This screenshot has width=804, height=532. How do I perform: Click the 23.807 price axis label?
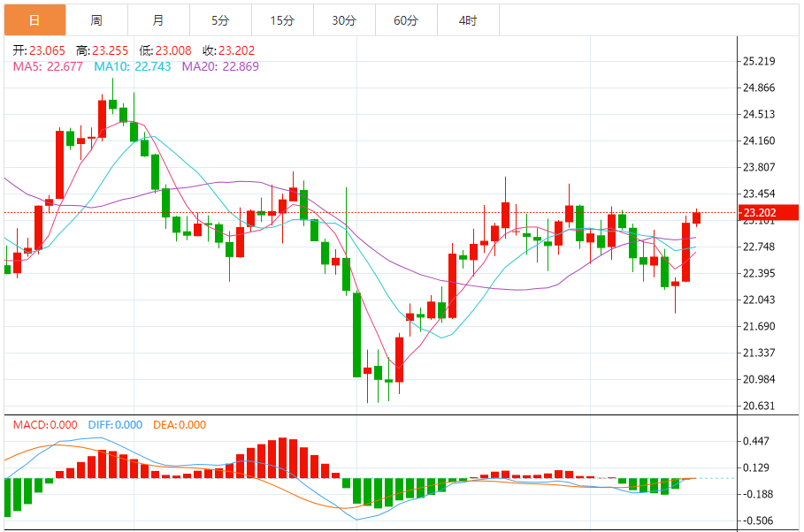click(x=759, y=167)
